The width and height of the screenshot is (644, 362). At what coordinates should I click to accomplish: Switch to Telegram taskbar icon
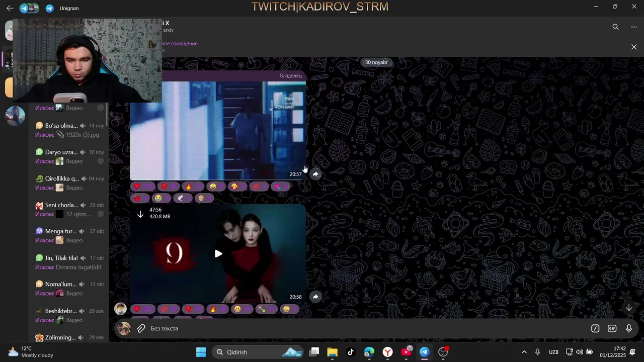(425, 352)
